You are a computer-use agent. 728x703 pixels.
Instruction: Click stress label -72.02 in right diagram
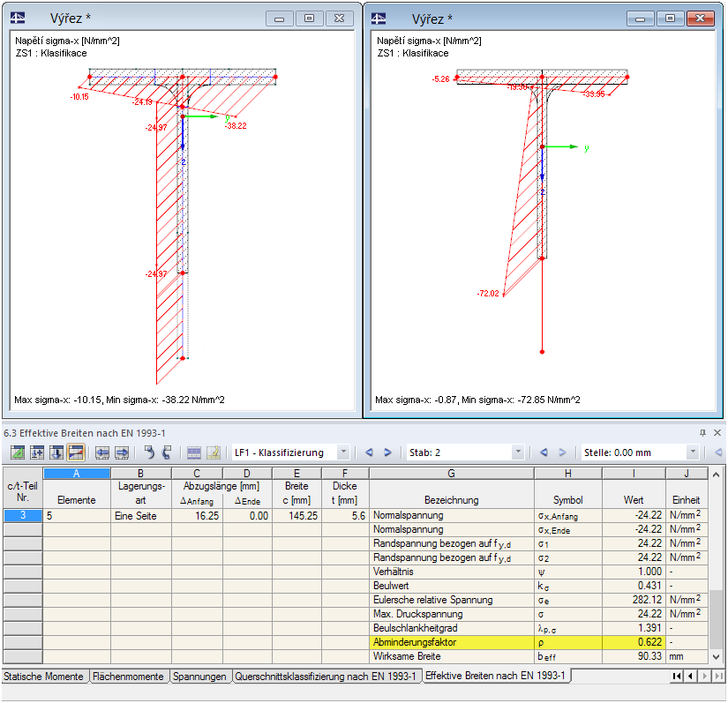pyautogui.click(x=488, y=293)
